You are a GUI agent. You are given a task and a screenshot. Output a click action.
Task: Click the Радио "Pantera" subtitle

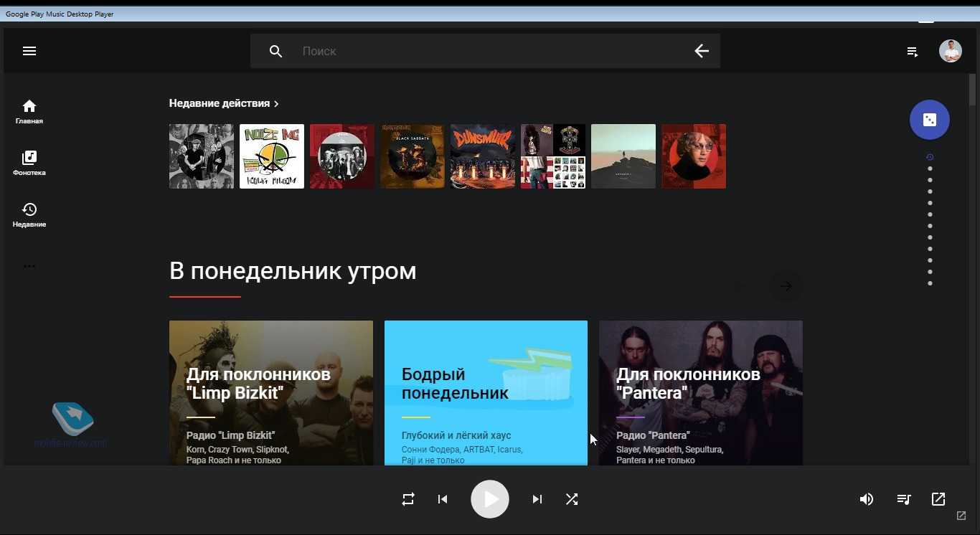653,435
